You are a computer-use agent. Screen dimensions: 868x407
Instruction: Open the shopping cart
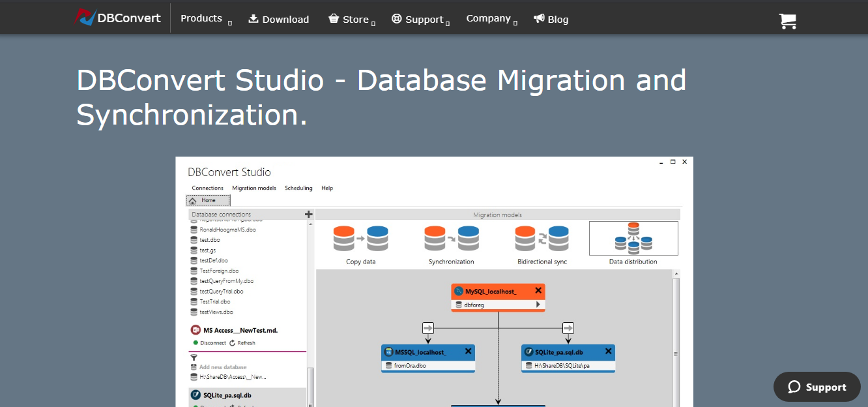(788, 21)
